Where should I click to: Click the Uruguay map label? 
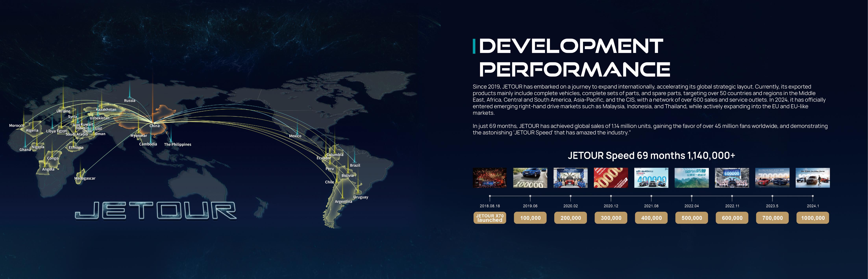(361, 197)
